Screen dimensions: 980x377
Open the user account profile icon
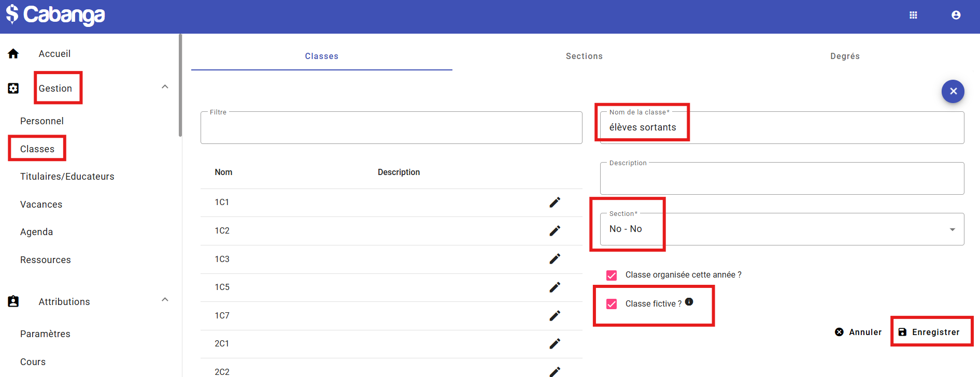click(956, 15)
